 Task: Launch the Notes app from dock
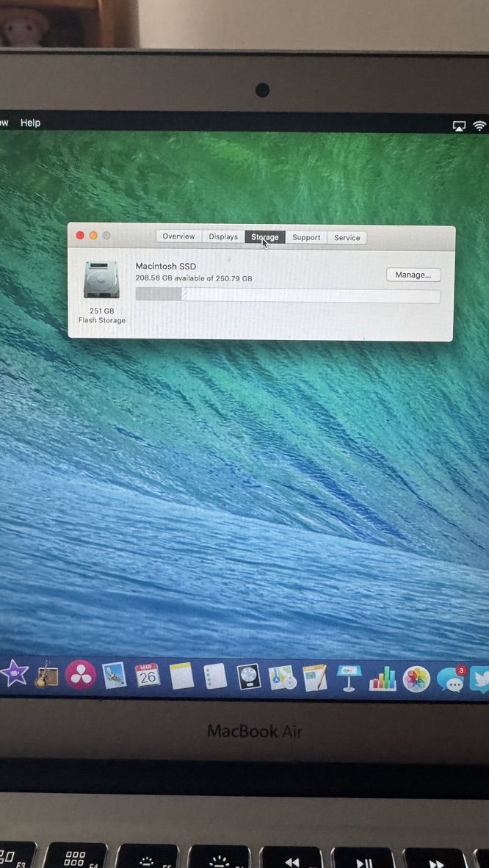181,676
